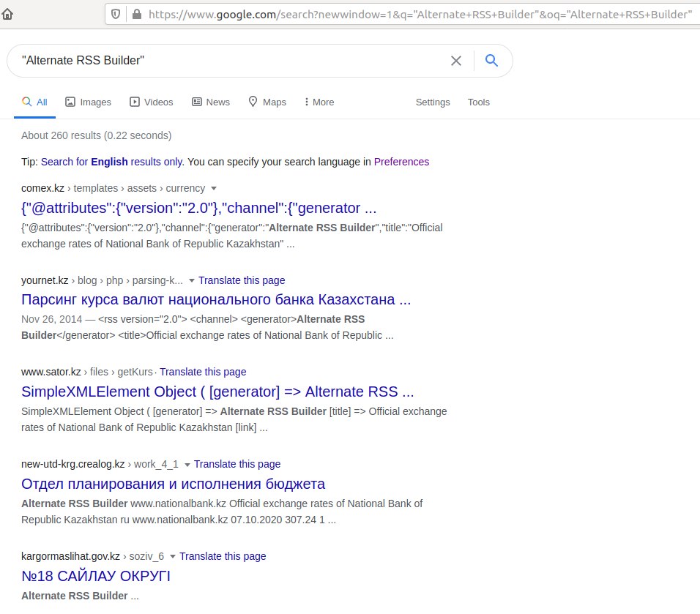
Task: Click the crealog.kz snippet mentioning 07.10.2020
Action: [x=222, y=512]
